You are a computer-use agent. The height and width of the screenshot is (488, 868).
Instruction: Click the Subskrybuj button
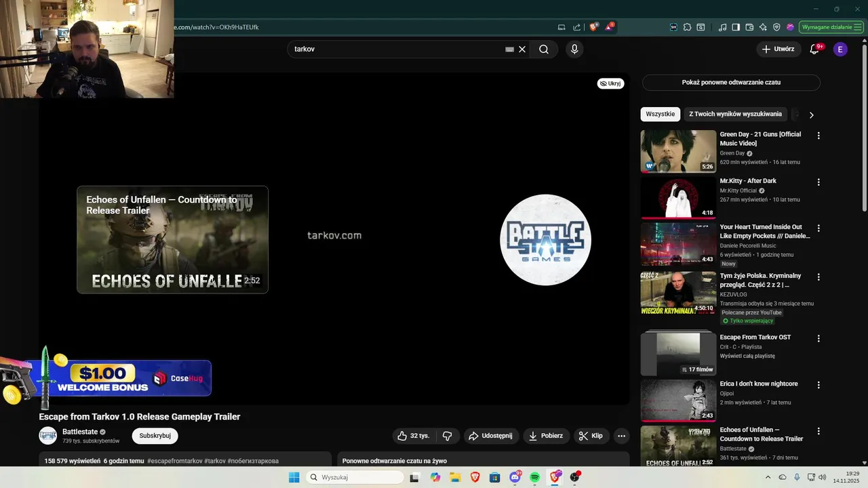pos(155,436)
